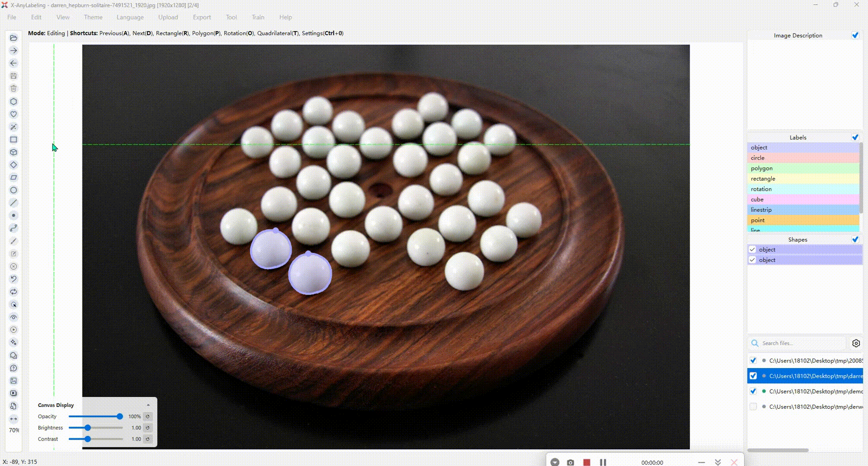
Task: Open the Export menu
Action: click(x=202, y=17)
